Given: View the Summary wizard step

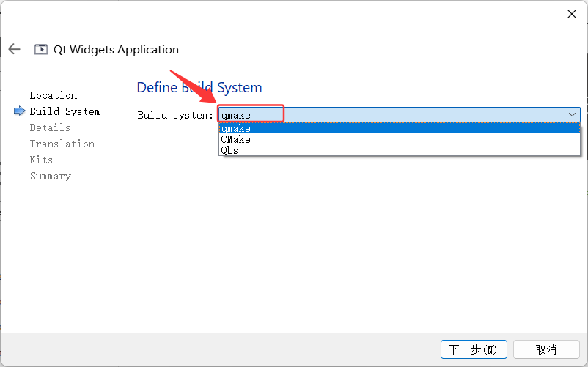Looking at the screenshot, I should 51,176.
